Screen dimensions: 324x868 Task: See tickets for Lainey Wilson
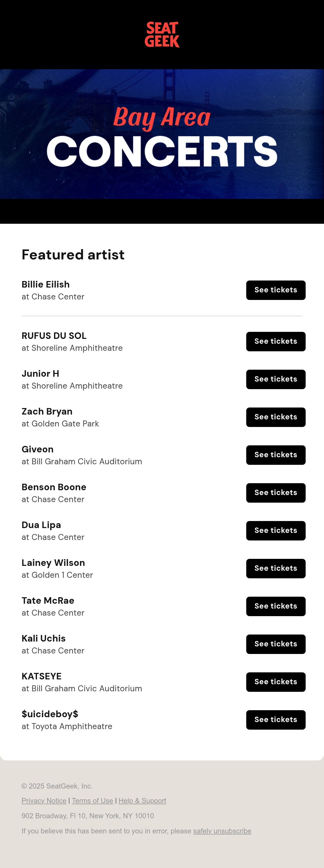pos(275,568)
